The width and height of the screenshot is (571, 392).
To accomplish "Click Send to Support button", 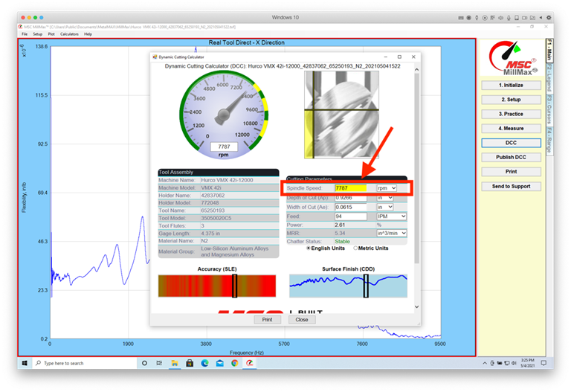I will [511, 186].
